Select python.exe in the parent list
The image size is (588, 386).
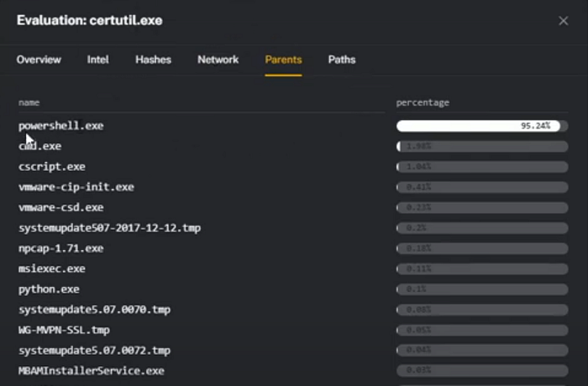click(x=49, y=289)
